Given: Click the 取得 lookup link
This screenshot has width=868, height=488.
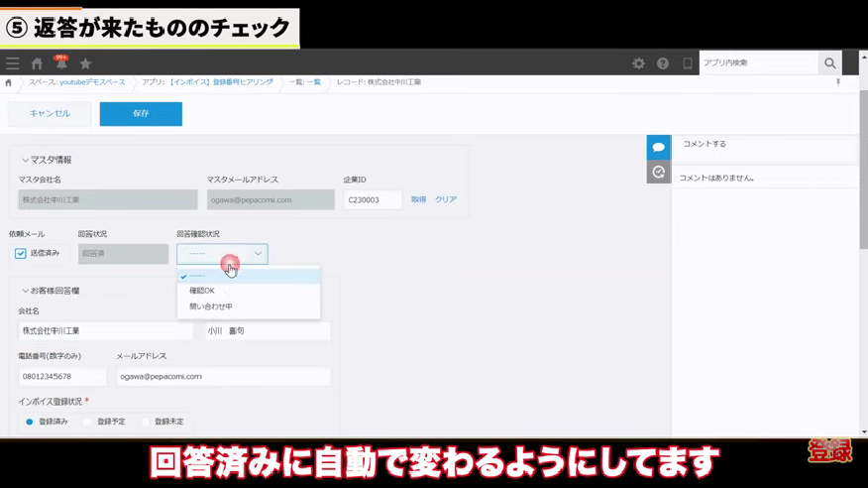Looking at the screenshot, I should pos(418,199).
